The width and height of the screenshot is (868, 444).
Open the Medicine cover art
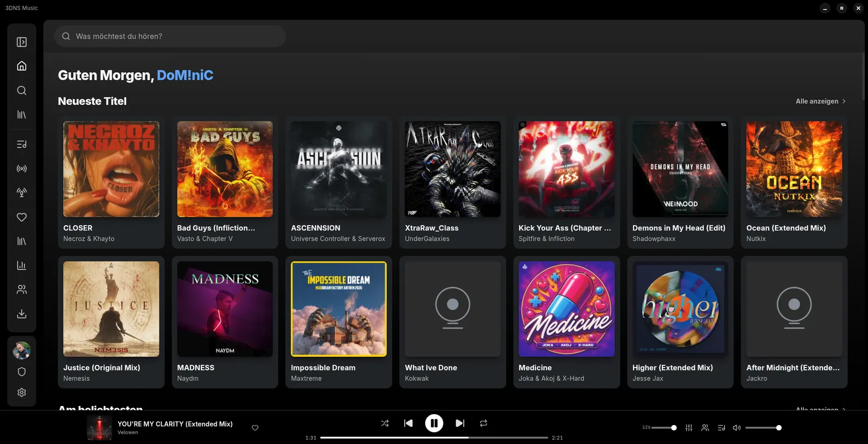[566, 309]
